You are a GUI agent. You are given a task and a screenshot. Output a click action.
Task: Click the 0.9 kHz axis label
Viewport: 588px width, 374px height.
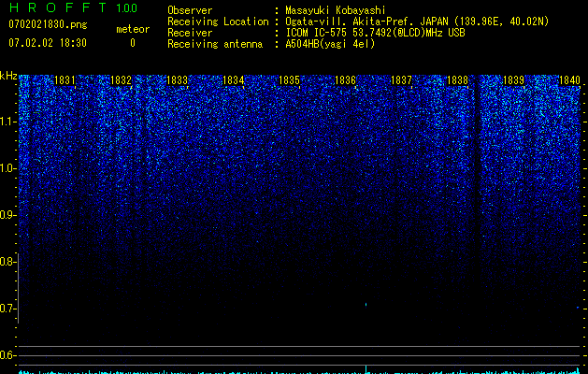tap(7, 215)
